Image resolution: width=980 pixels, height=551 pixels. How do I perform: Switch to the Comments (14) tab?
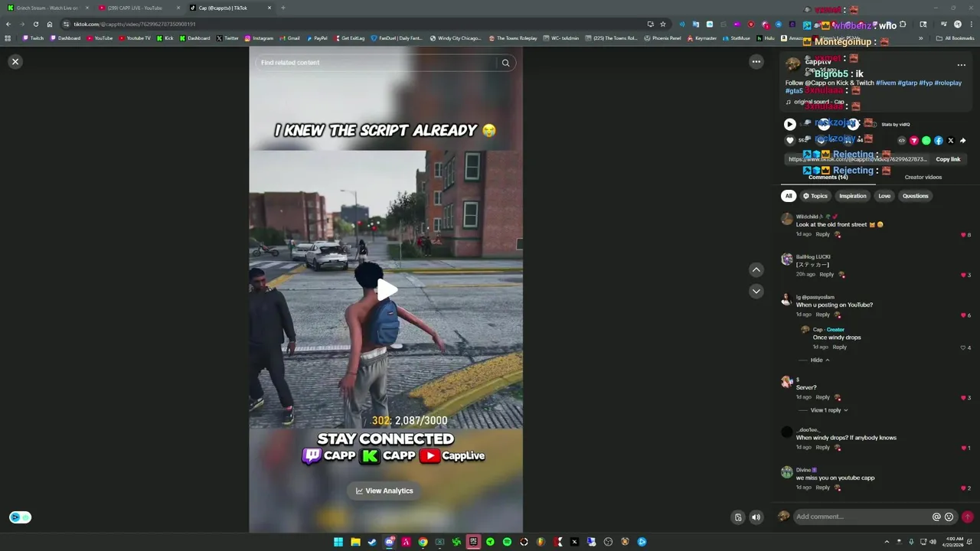pyautogui.click(x=828, y=177)
